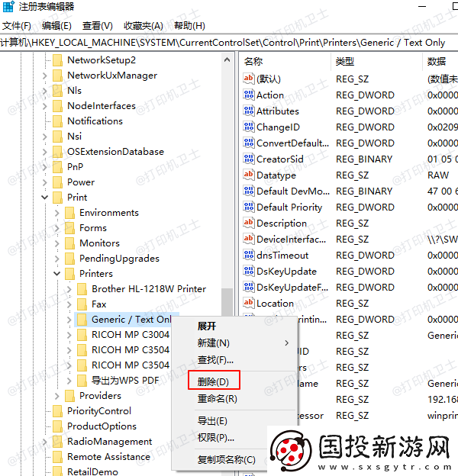Click the Attributes value binary icon

pyautogui.click(x=248, y=111)
